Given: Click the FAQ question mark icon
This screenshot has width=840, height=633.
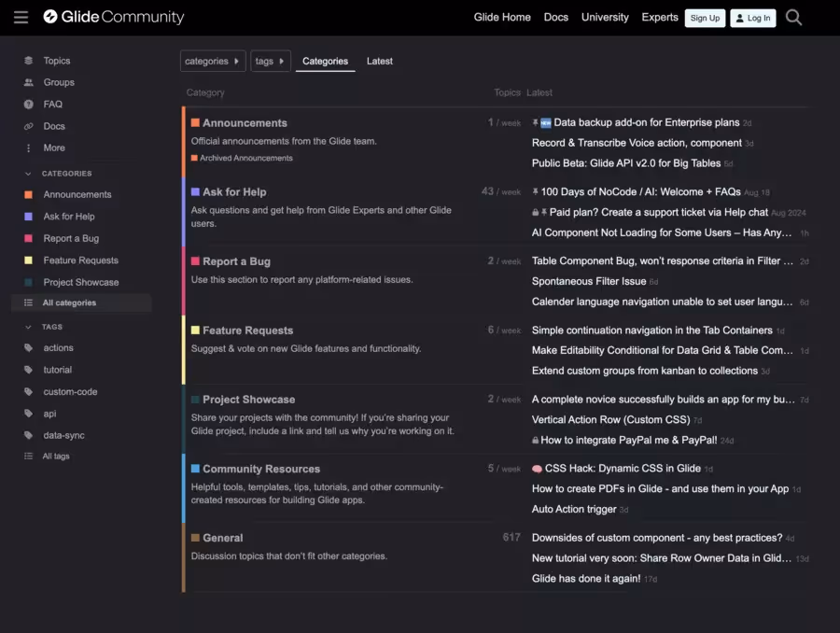Looking at the screenshot, I should coord(28,105).
